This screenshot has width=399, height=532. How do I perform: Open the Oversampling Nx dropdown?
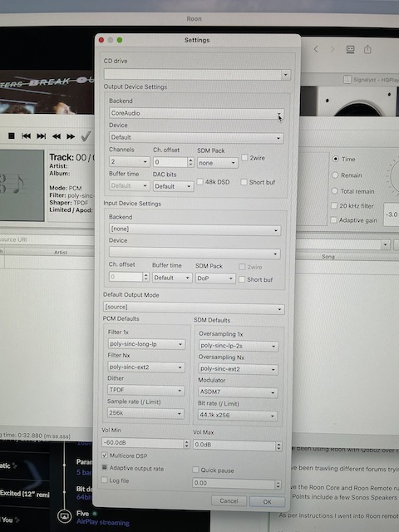(x=239, y=369)
